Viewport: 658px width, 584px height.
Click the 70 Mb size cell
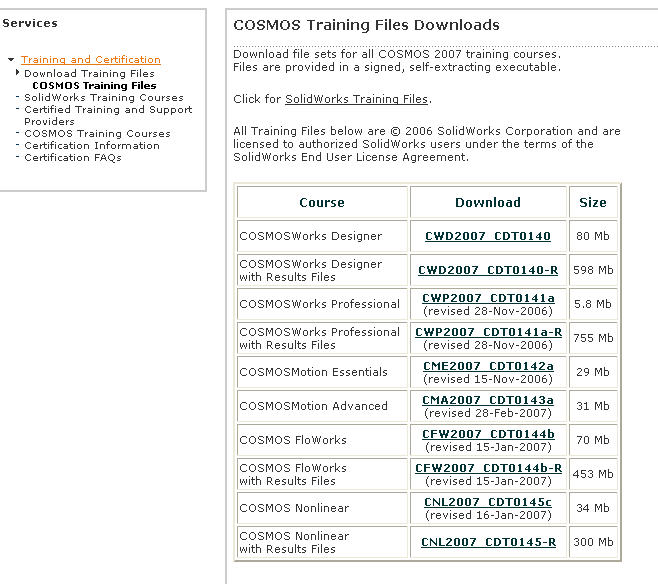[593, 440]
